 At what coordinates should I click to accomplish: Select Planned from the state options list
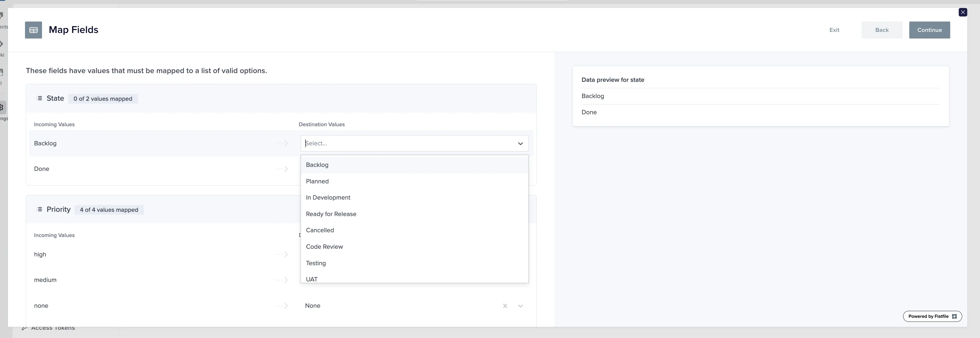click(x=317, y=181)
